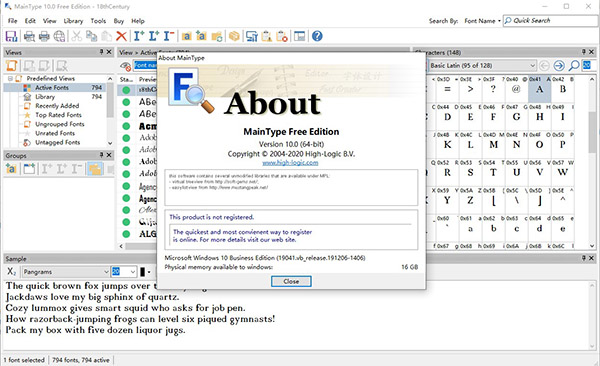This screenshot has width=600, height=366.
Task: Click the magnifier icon in Characters panel
Action: [x=574, y=66]
